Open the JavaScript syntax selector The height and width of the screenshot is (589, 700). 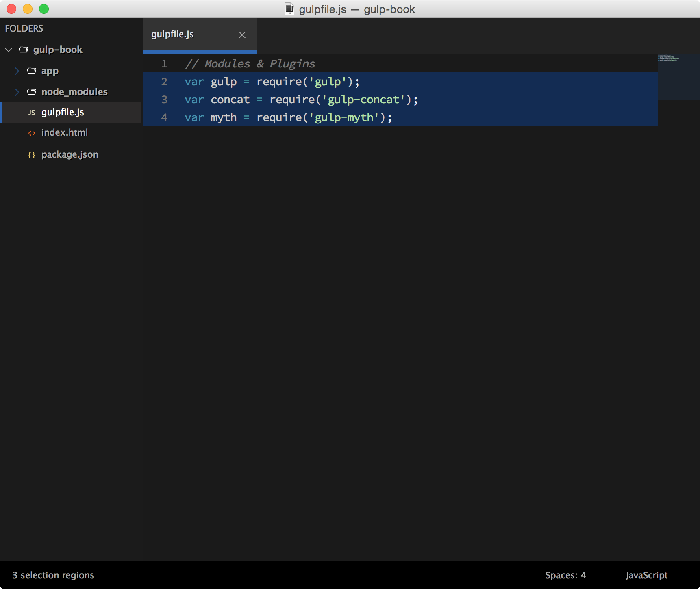tap(647, 575)
